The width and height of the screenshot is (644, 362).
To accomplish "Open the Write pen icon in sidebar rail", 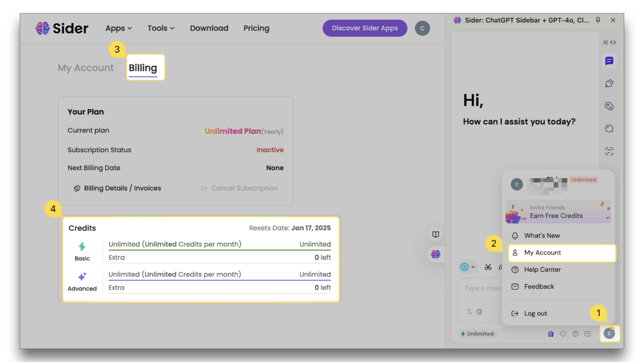I will (x=609, y=83).
